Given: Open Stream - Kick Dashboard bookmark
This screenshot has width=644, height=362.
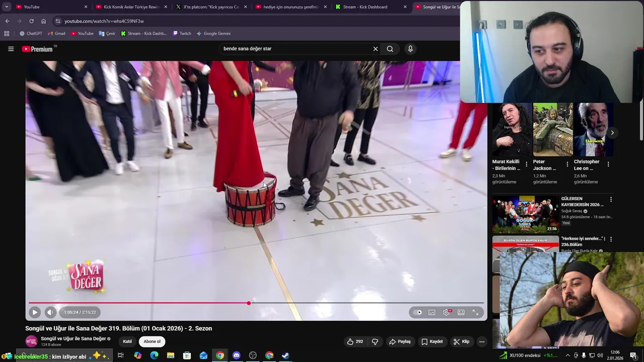Looking at the screenshot, I should pyautogui.click(x=143, y=33).
